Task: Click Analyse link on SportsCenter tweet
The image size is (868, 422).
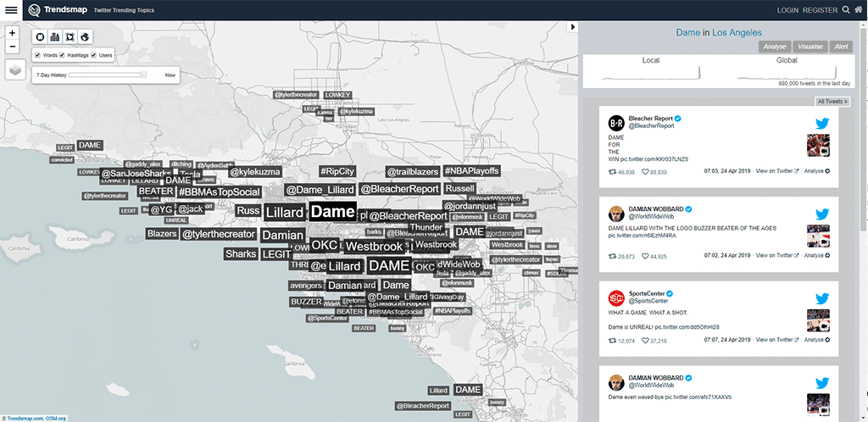Action: pyautogui.click(x=817, y=340)
